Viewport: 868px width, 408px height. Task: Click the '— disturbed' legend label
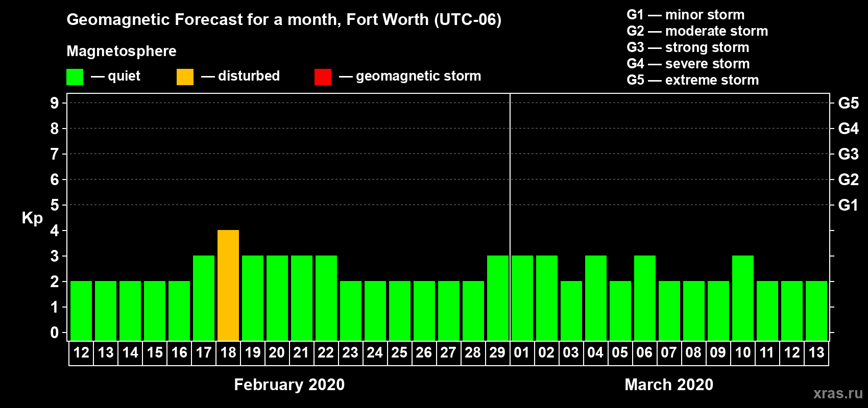pyautogui.click(x=240, y=76)
